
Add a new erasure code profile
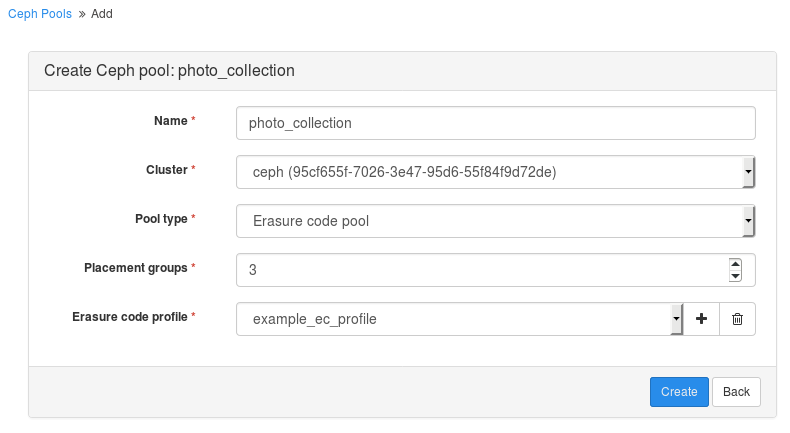701,319
